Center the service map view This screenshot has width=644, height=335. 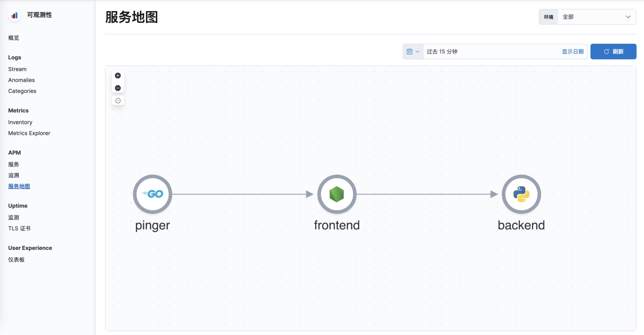[118, 100]
